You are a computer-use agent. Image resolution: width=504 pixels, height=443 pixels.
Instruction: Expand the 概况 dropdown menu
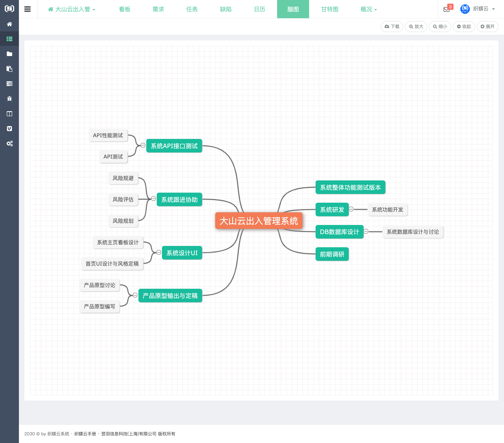click(x=368, y=9)
